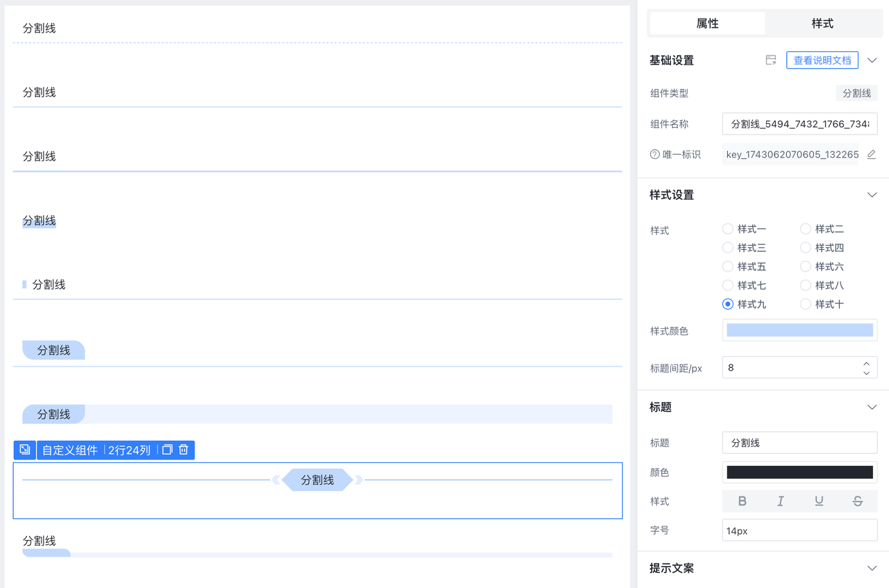Open the 样式颜色 light blue color swatch
The height and width of the screenshot is (588, 889).
pyautogui.click(x=799, y=330)
